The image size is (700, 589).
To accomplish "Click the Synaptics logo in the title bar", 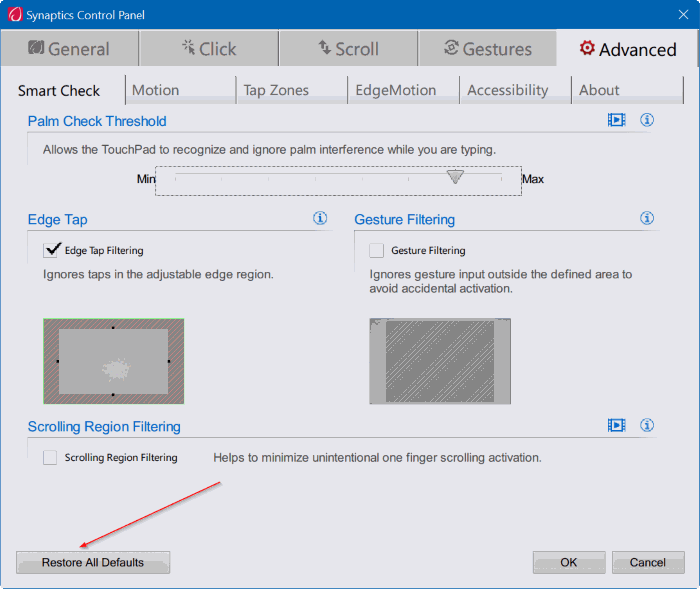I will 15,14.
